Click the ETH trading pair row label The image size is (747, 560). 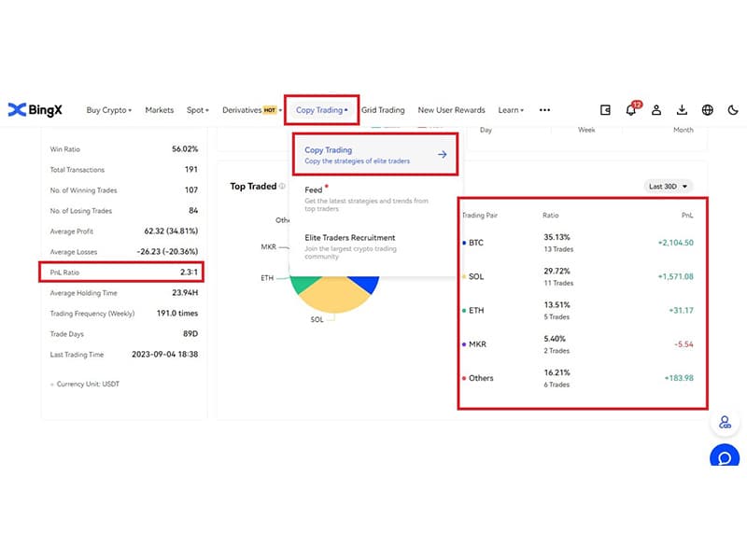point(476,311)
